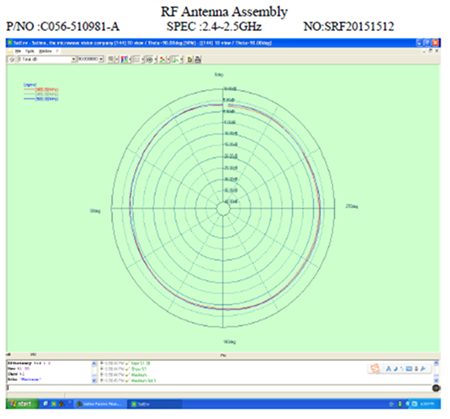
Task: Click the last log entry in the log list
Action: click(x=128, y=380)
